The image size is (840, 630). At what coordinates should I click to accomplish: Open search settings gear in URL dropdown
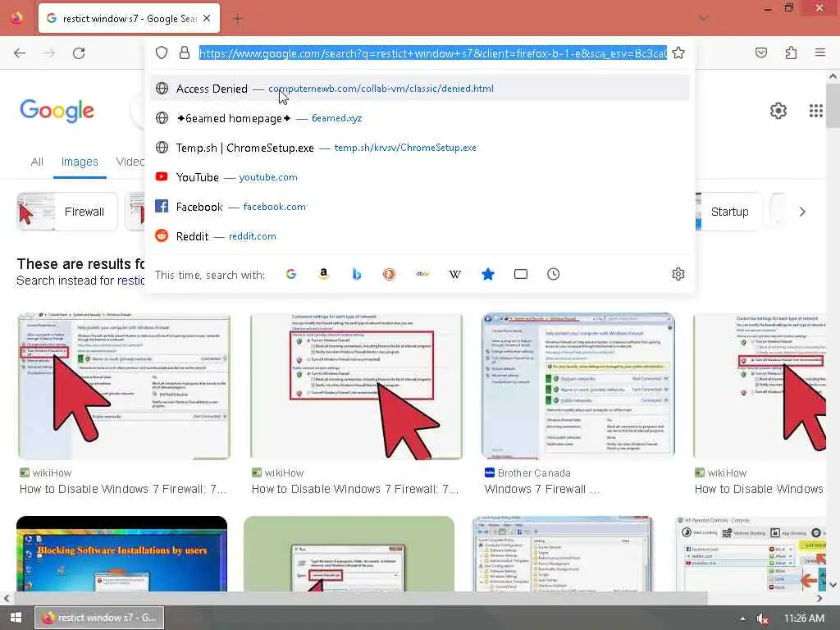point(678,274)
